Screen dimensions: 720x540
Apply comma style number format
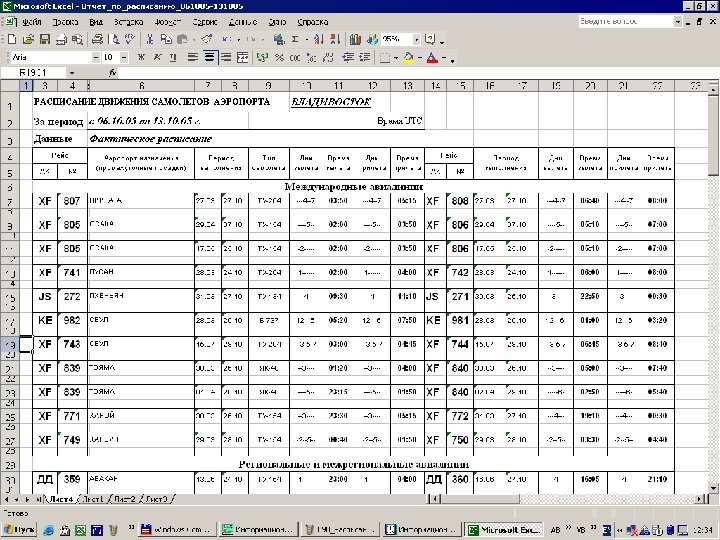tap(295, 57)
